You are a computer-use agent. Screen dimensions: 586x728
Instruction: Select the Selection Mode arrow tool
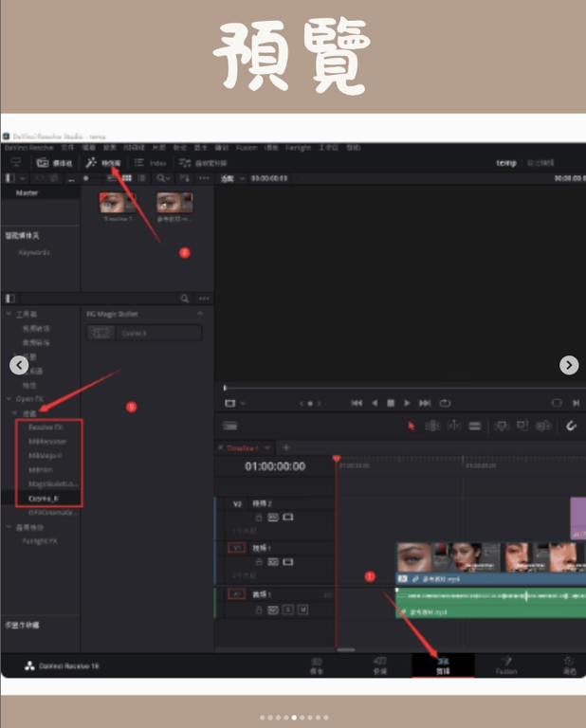tap(411, 426)
